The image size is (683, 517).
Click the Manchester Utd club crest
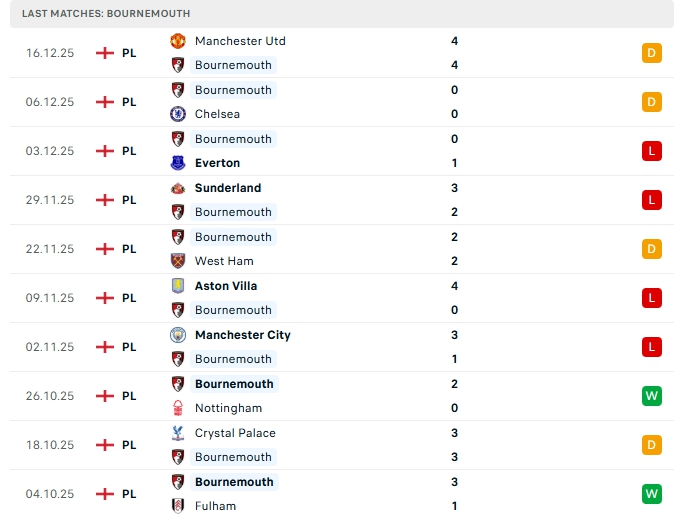tap(178, 41)
